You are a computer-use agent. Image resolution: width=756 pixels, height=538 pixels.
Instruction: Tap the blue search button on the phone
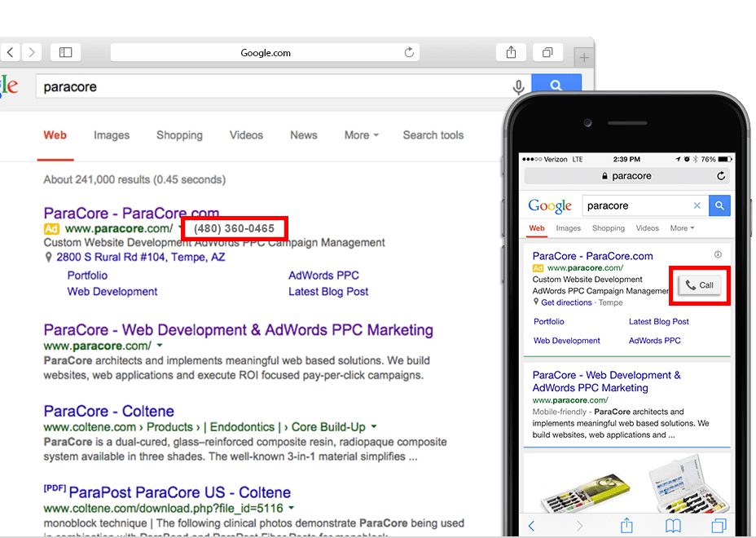point(719,205)
